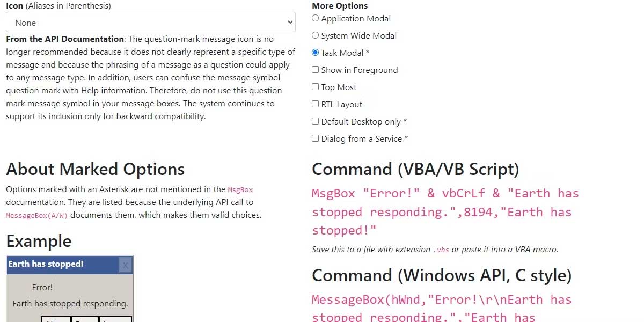Open the Icon dropdown currently showing None
The width and height of the screenshot is (644, 322).
pyautogui.click(x=150, y=22)
